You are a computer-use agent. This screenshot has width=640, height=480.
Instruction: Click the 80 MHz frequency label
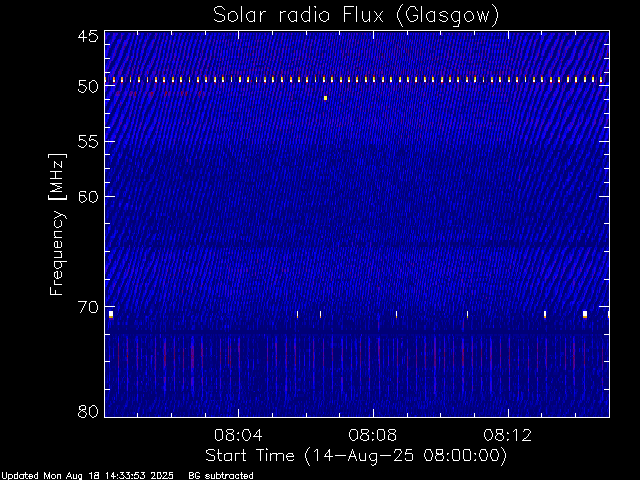point(88,411)
